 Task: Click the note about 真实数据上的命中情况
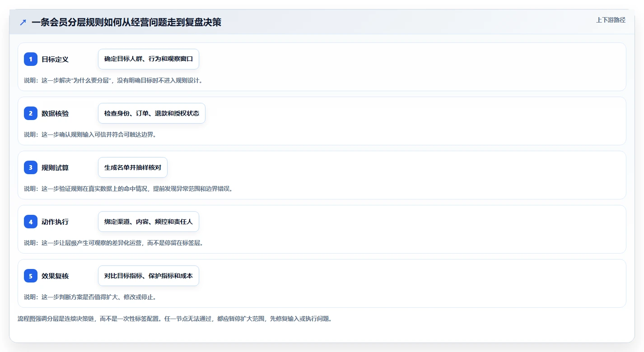tap(129, 189)
